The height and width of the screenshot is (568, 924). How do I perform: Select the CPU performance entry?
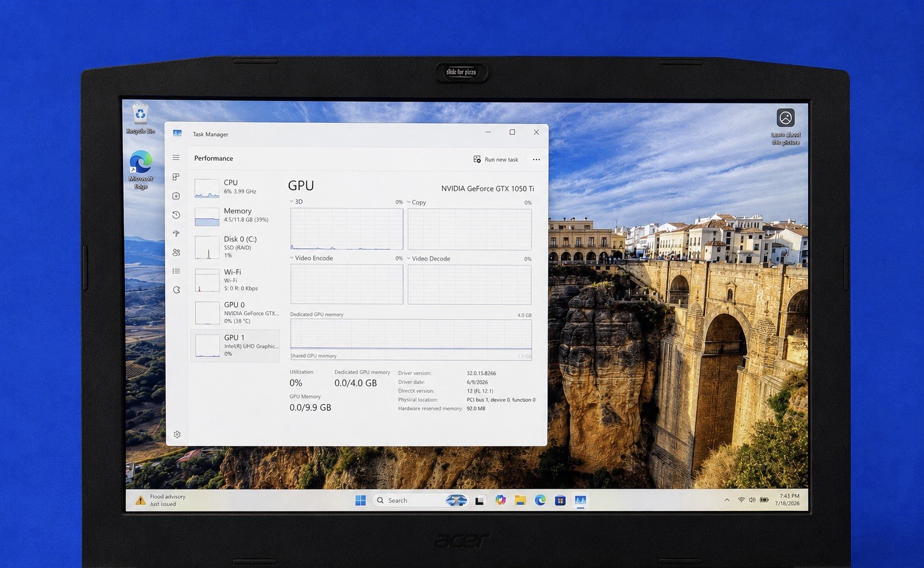tap(235, 187)
